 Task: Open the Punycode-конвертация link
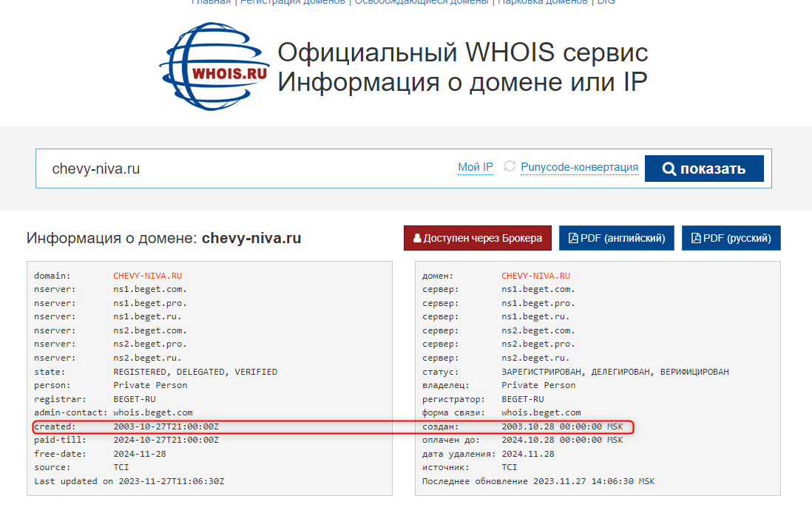click(580, 167)
